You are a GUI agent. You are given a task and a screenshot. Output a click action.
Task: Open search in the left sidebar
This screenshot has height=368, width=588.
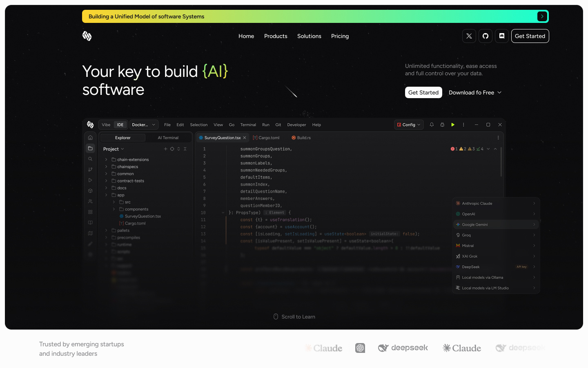click(x=90, y=159)
